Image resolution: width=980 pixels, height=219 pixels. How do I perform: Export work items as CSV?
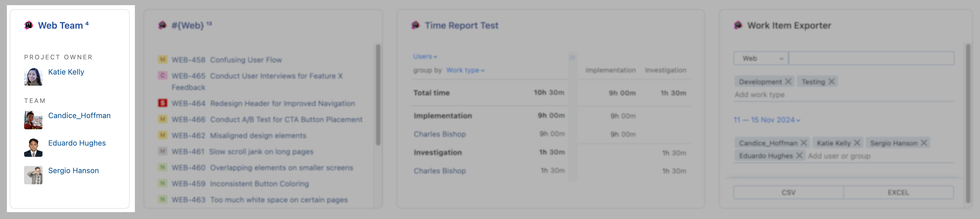789,192
